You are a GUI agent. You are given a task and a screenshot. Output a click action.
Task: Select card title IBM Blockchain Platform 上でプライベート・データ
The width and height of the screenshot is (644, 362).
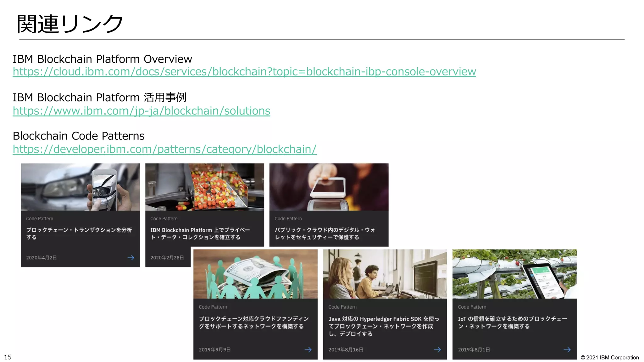[x=200, y=233]
